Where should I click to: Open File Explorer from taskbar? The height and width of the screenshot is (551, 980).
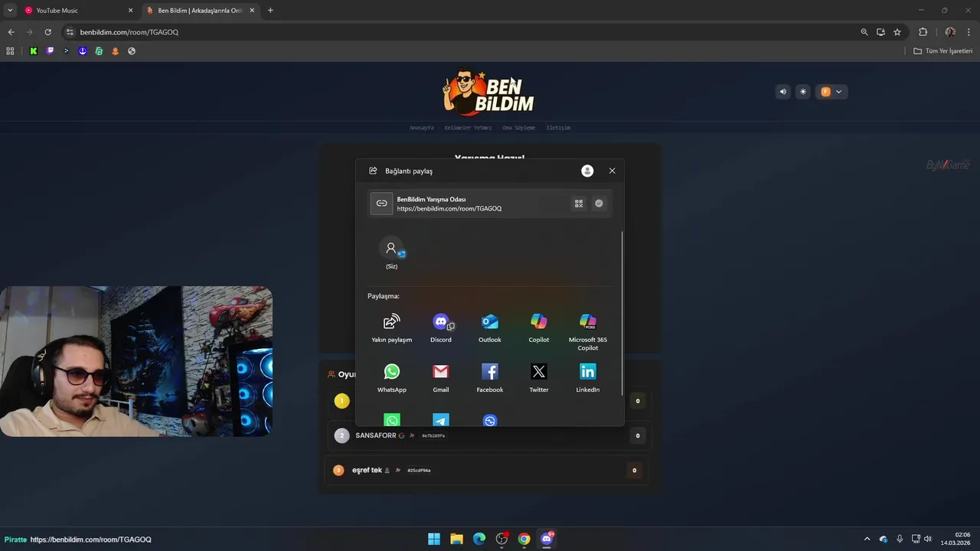(x=456, y=539)
